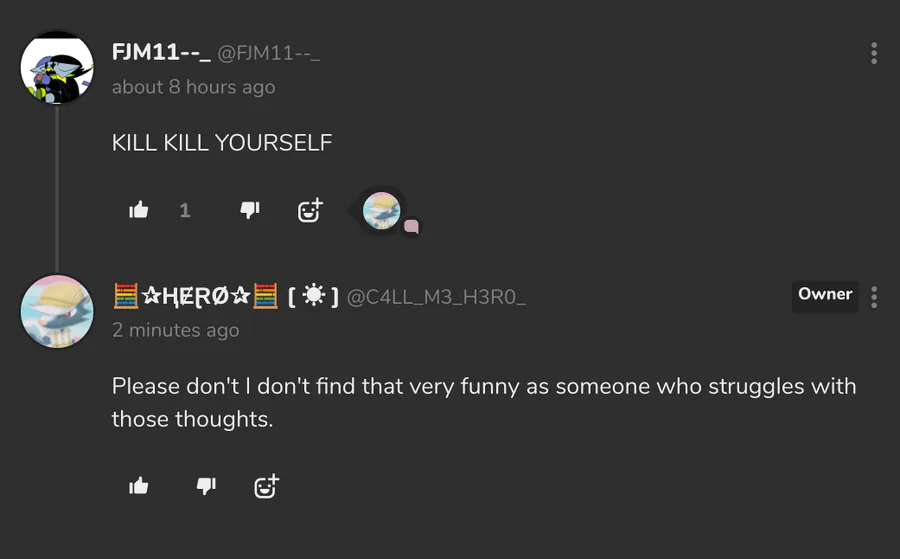
Task: Dislike the reply from C4LL_M3_H3R0_
Action: pos(206,486)
